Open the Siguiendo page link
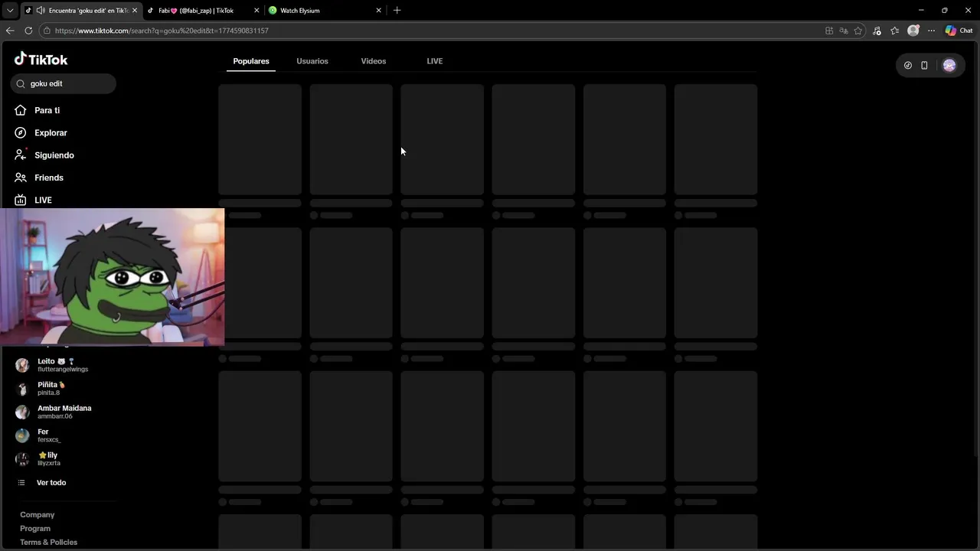This screenshot has height=551, width=980. tap(54, 155)
